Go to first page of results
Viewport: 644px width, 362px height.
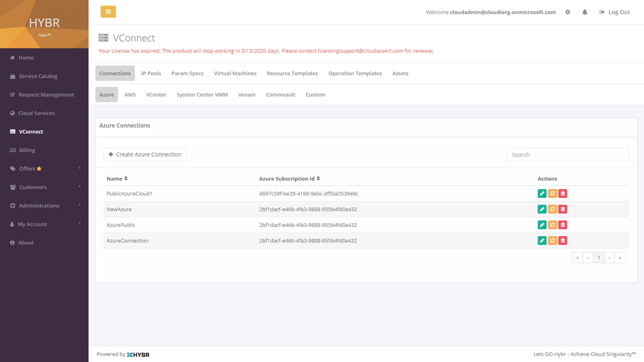[x=578, y=258]
